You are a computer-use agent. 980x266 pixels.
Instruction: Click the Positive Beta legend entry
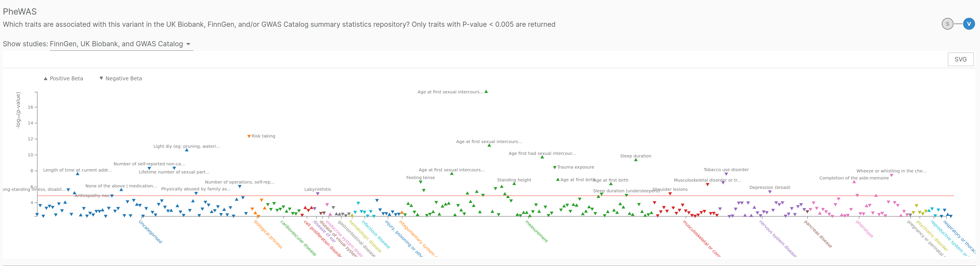point(63,78)
